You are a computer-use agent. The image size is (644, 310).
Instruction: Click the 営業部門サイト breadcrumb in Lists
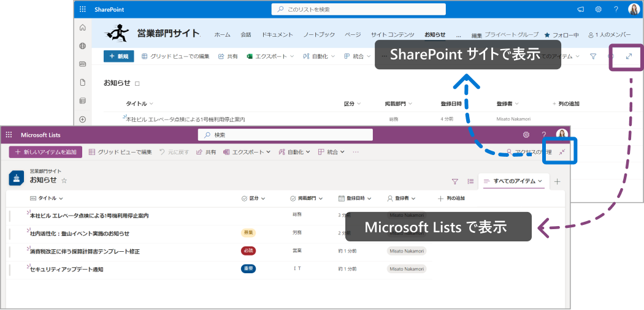click(x=45, y=172)
